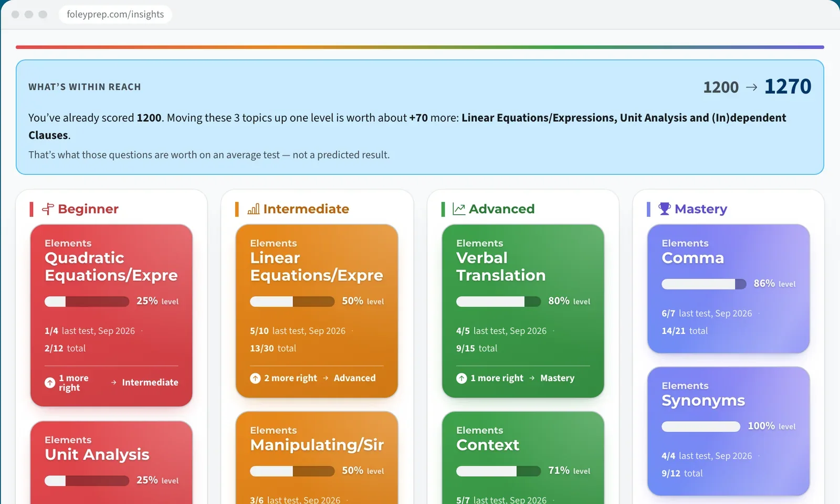This screenshot has width=840, height=504.
Task: Open the Quadratic Equations card title
Action: point(111,266)
